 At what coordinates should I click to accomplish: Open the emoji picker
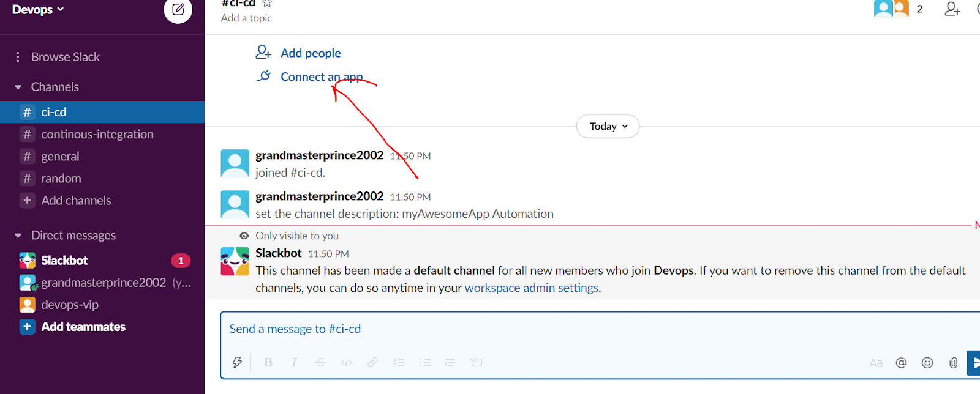click(x=927, y=363)
